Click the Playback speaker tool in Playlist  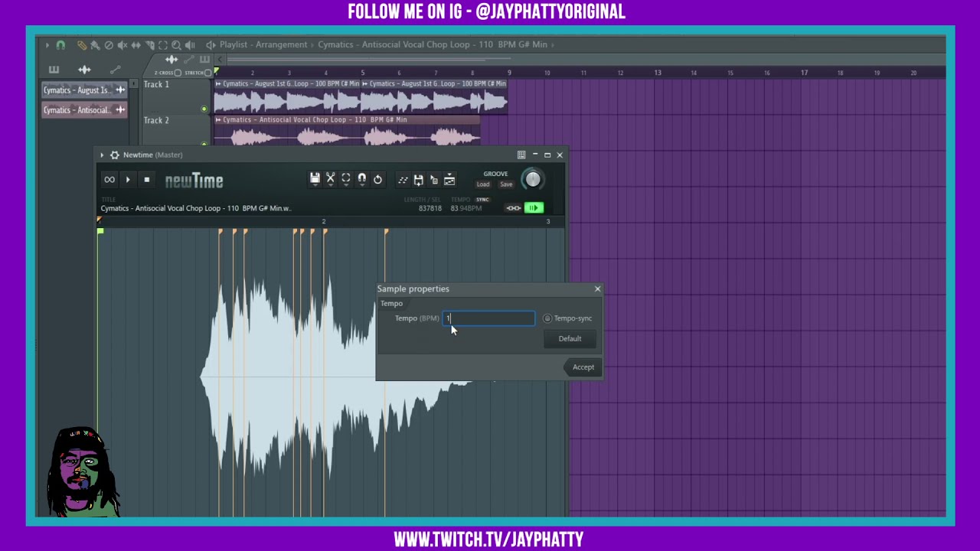click(190, 45)
